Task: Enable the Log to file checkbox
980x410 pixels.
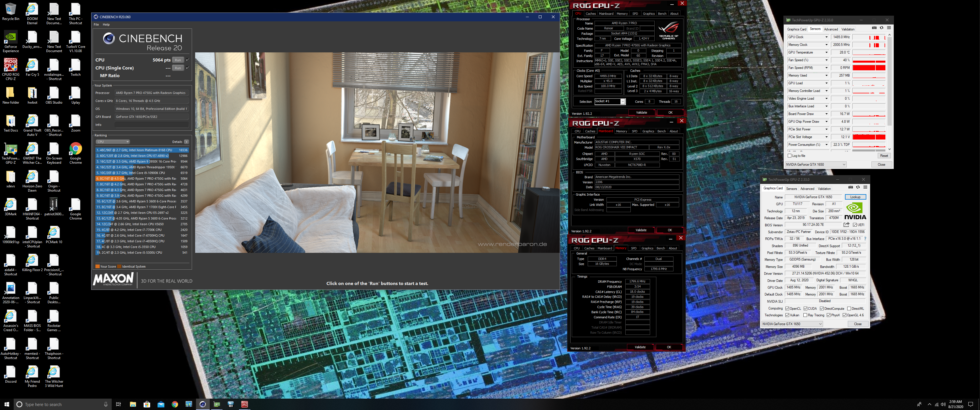Action: (789, 155)
